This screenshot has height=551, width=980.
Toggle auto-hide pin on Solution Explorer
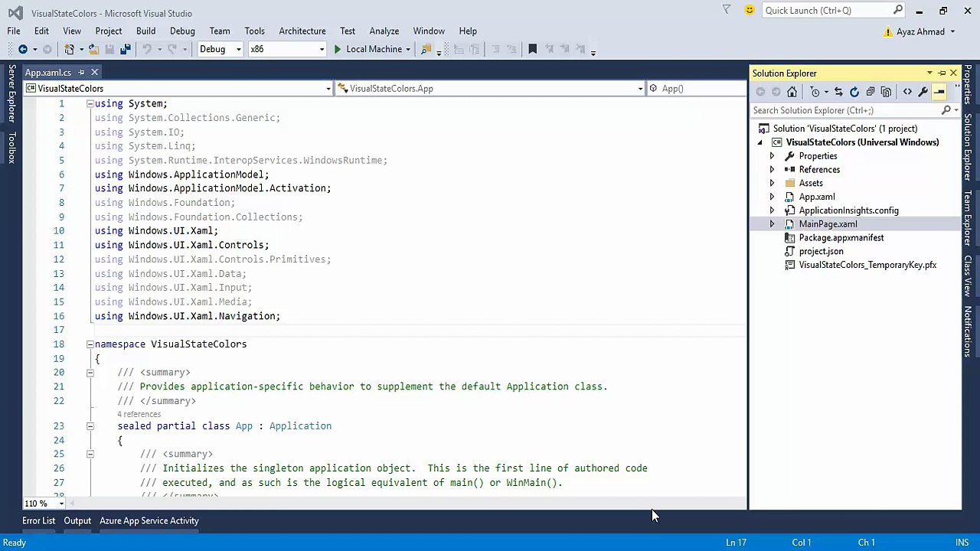pyautogui.click(x=942, y=73)
